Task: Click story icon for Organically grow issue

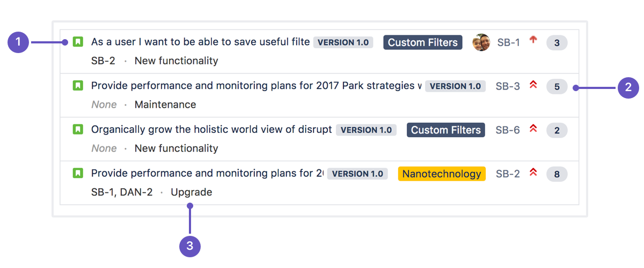Action: 78,129
